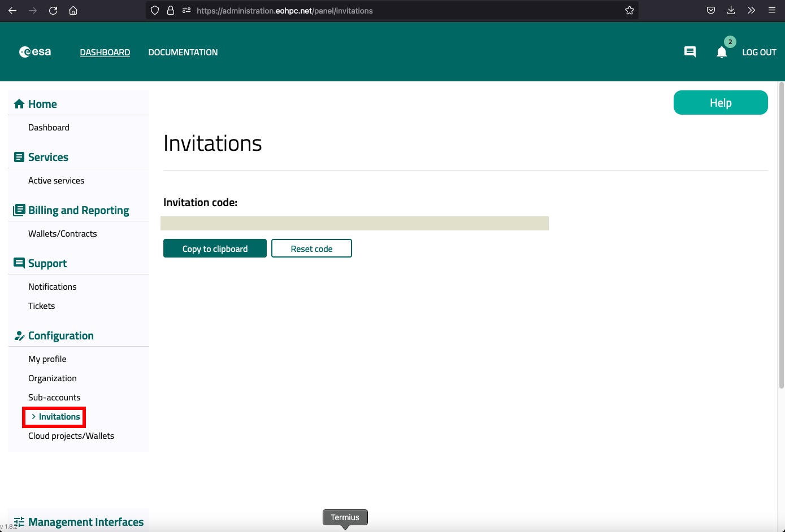Click the Management Interfaces sliders icon
The height and width of the screenshot is (532, 785).
[x=19, y=522]
